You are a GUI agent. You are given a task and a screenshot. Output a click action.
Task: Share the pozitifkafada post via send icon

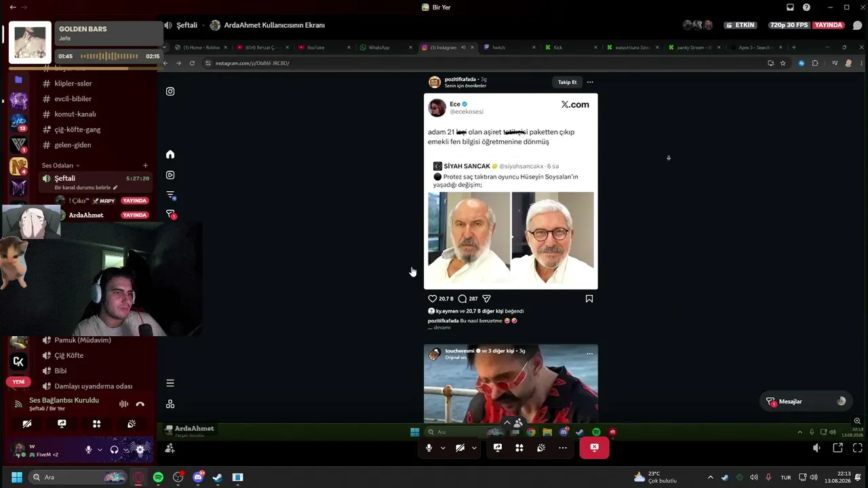click(486, 298)
